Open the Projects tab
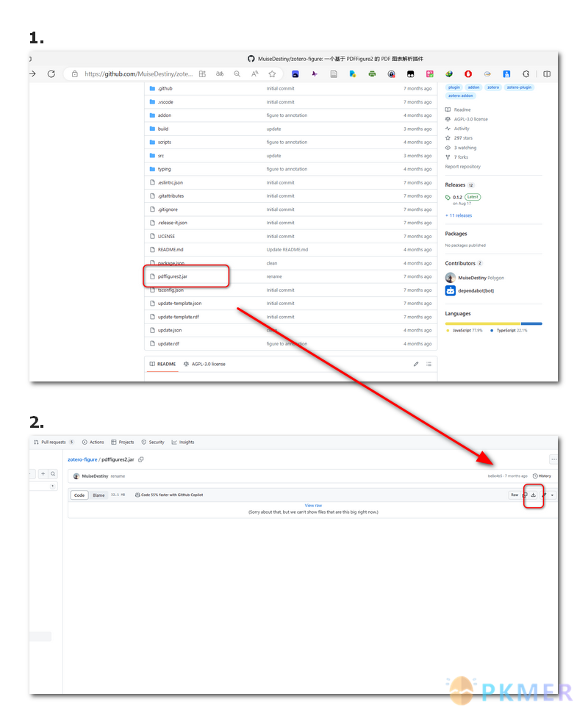 point(123,442)
